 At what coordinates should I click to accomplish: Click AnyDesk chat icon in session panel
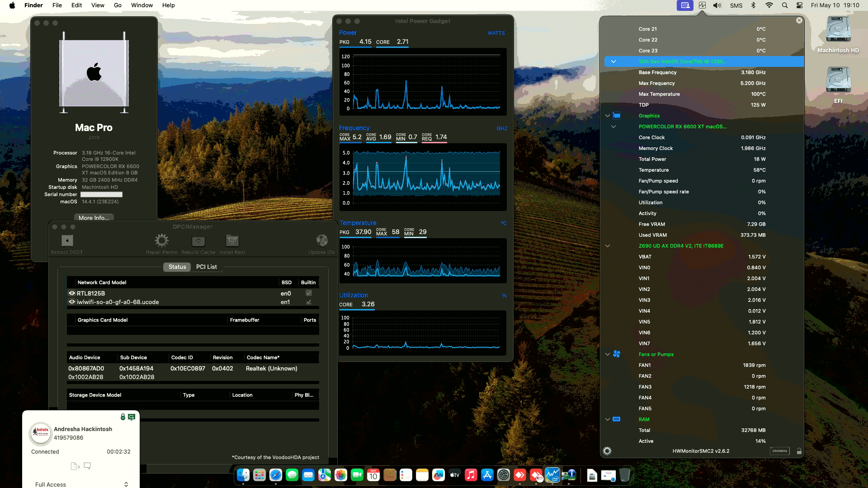87,466
